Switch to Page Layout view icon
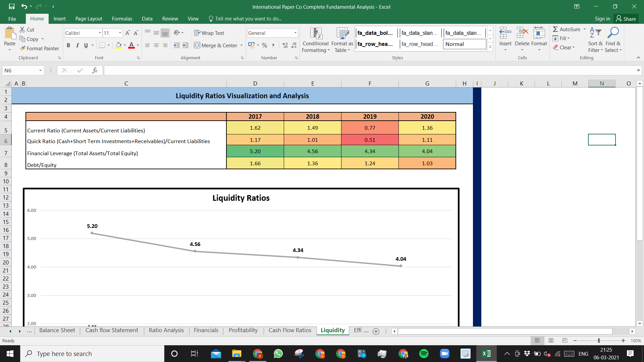 pyautogui.click(x=551, y=341)
